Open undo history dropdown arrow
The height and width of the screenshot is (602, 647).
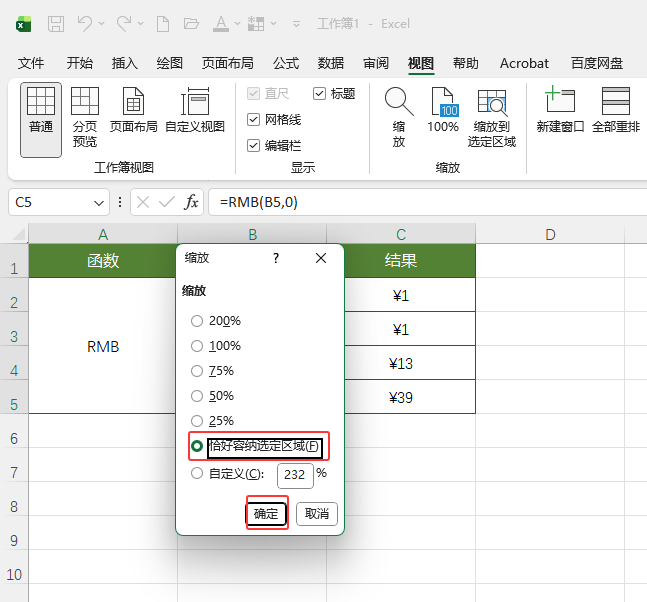[x=102, y=24]
